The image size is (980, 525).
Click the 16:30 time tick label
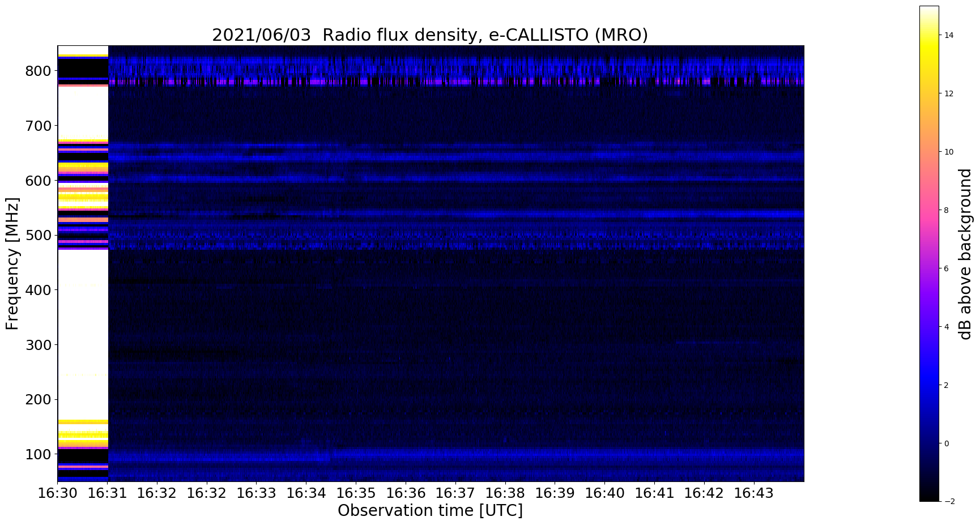pyautogui.click(x=58, y=493)
